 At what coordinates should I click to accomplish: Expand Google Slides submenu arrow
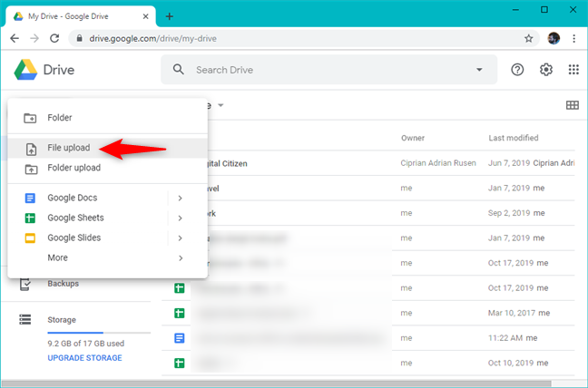tap(180, 238)
